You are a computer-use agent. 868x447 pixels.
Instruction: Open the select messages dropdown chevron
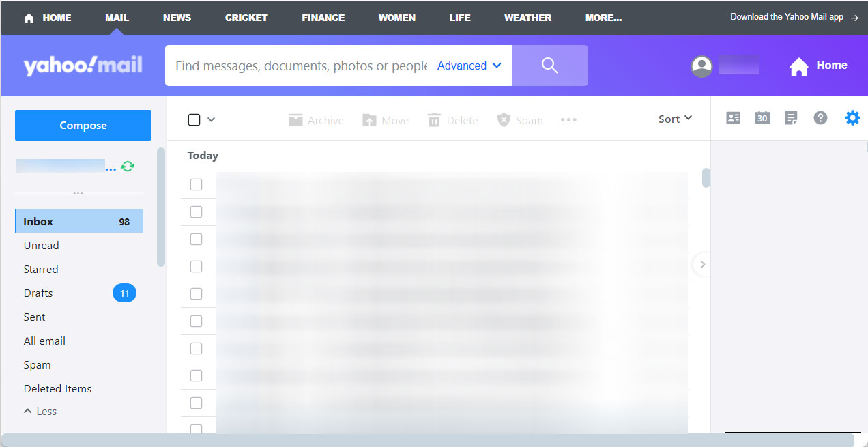pos(211,119)
